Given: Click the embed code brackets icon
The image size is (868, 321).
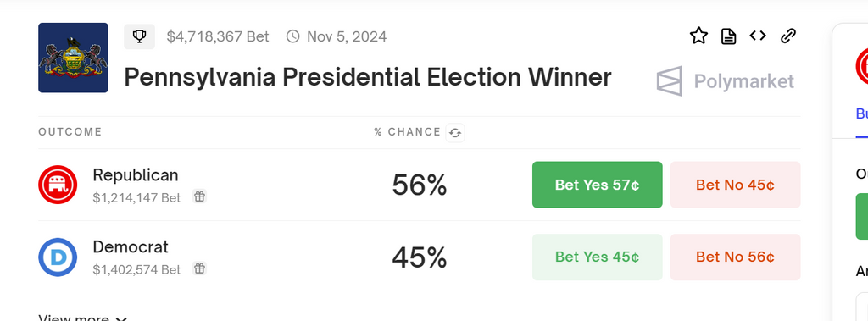Looking at the screenshot, I should click(758, 36).
